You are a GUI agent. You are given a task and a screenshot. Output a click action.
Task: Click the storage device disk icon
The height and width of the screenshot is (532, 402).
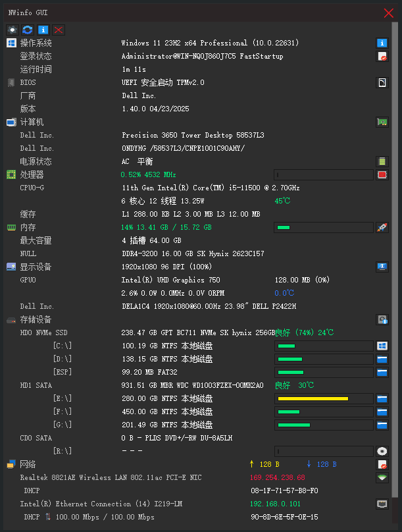[382, 319]
